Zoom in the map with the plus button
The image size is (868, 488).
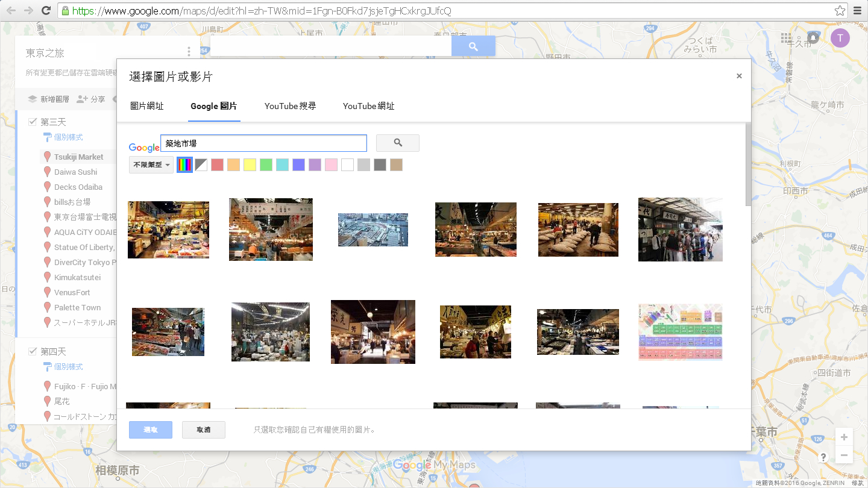point(844,437)
